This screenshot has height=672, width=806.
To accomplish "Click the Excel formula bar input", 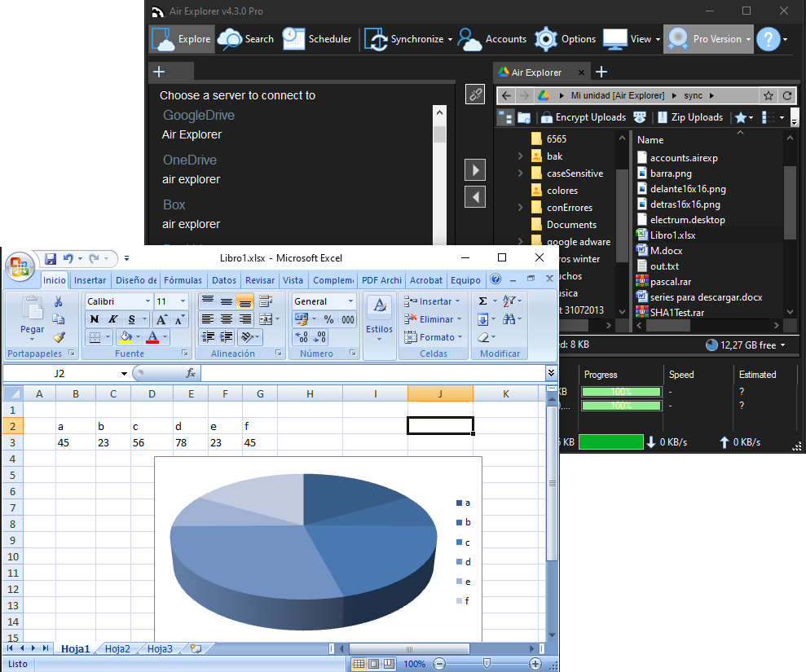I will pos(373,374).
